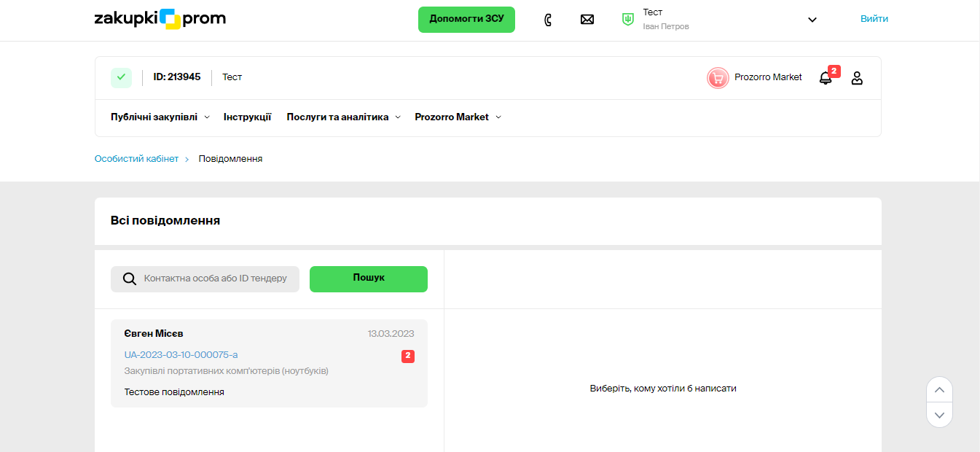Click the Вийти logout link

coord(874,19)
